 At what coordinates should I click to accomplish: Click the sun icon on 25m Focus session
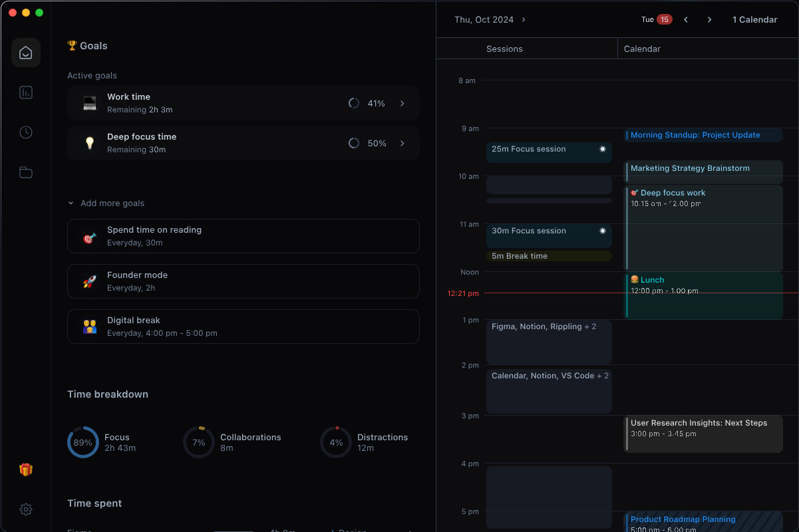click(603, 149)
